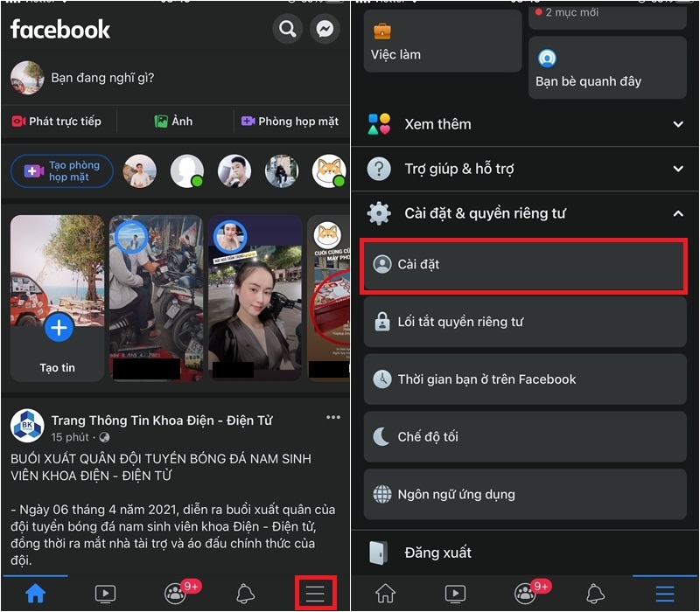Tap active menu tab on right screen
The height and width of the screenshot is (612, 700).
pos(665,594)
